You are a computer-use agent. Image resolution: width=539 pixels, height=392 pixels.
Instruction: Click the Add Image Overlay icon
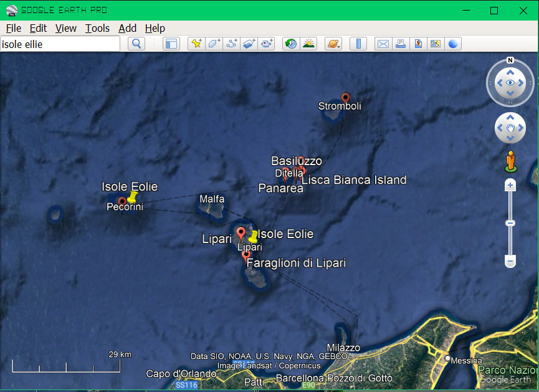(249, 44)
